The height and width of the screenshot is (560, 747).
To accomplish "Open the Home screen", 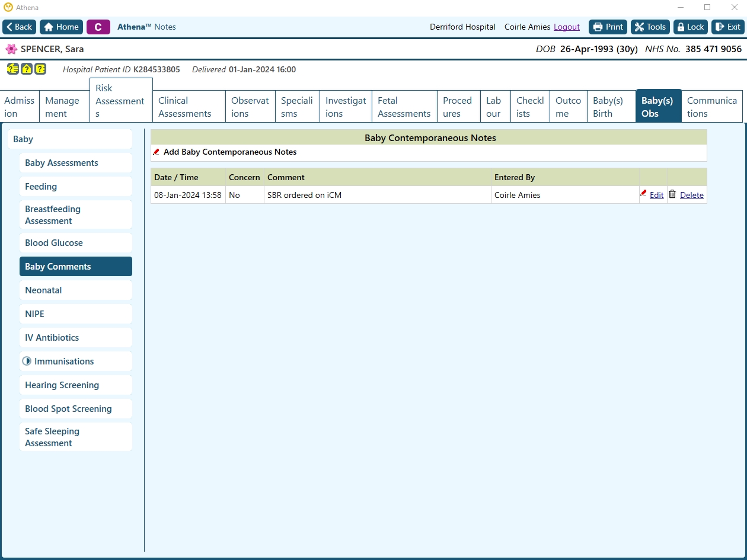I will [61, 27].
